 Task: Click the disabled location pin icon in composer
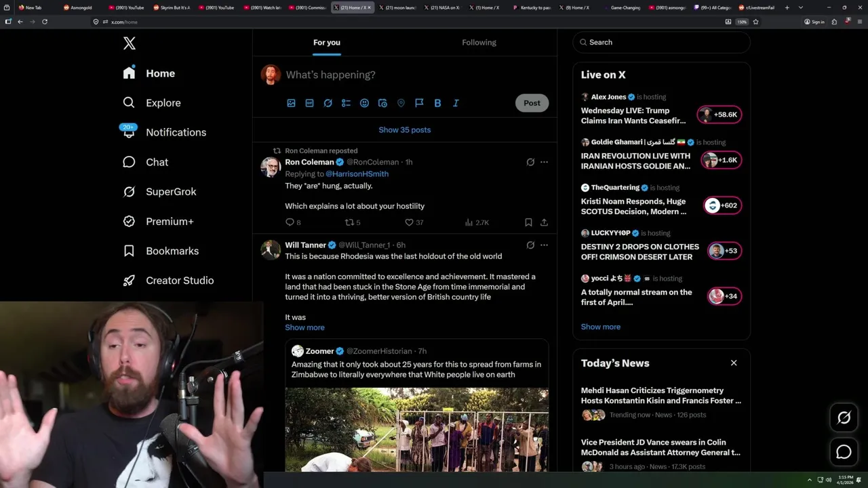point(401,103)
